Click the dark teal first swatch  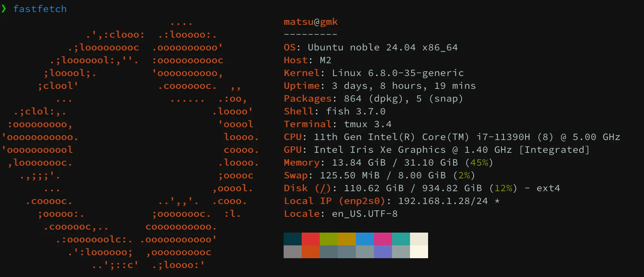pos(293,239)
